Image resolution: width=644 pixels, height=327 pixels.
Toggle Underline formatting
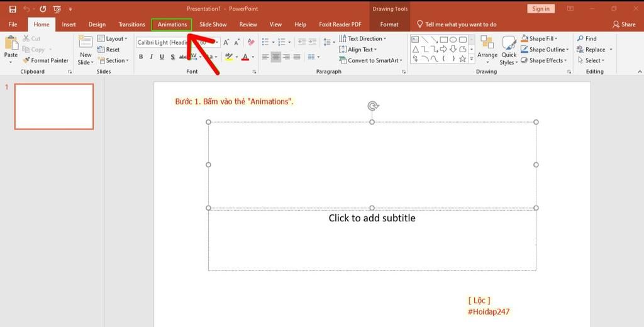coord(162,57)
